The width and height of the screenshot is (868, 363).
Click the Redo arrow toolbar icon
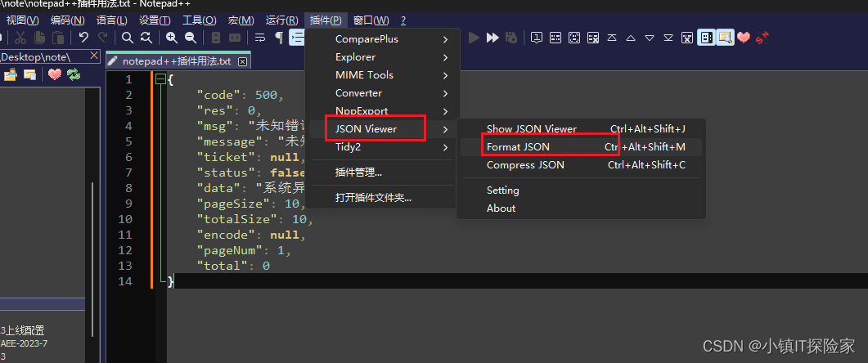click(102, 38)
